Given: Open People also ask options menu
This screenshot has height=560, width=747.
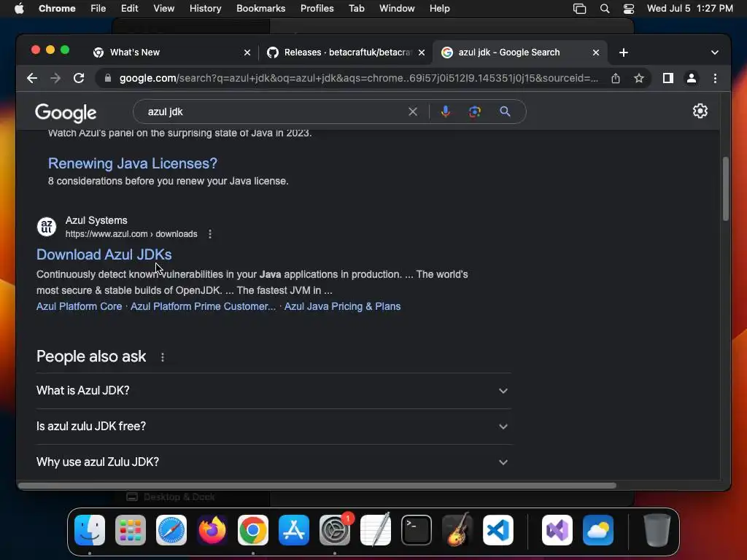Looking at the screenshot, I should point(163,357).
